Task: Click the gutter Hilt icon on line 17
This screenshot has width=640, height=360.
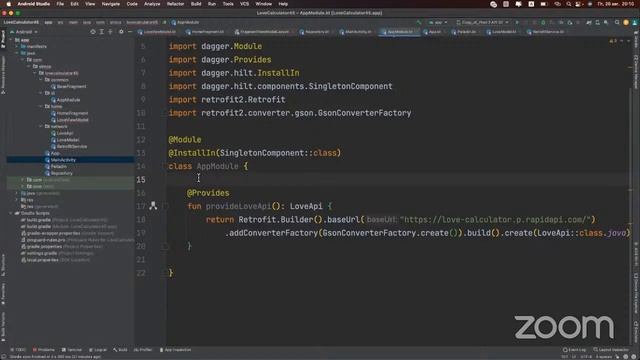Action: point(153,206)
